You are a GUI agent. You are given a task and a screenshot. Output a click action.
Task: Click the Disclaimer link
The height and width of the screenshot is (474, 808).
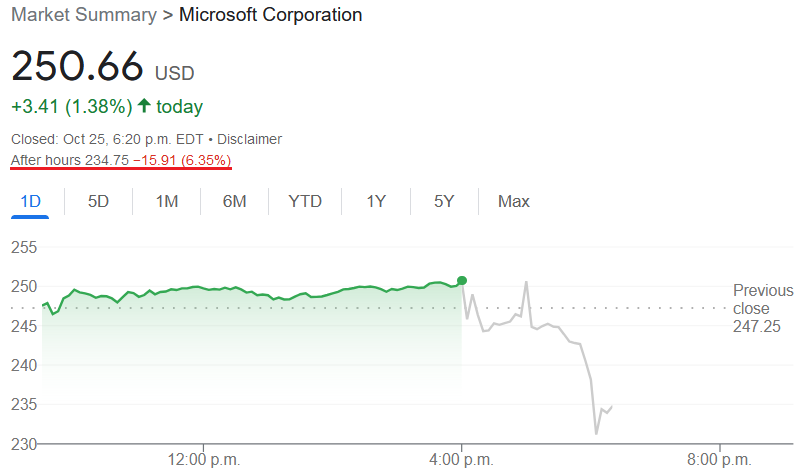point(249,139)
